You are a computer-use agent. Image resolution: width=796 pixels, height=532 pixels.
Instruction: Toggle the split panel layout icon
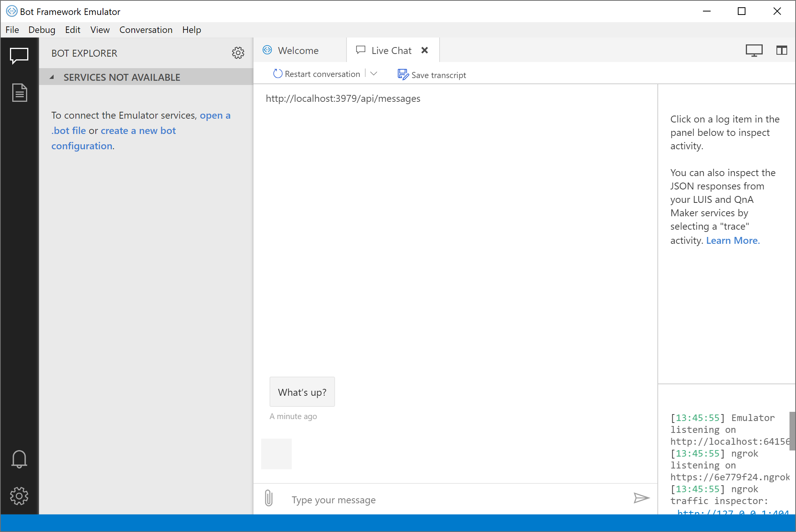(782, 50)
